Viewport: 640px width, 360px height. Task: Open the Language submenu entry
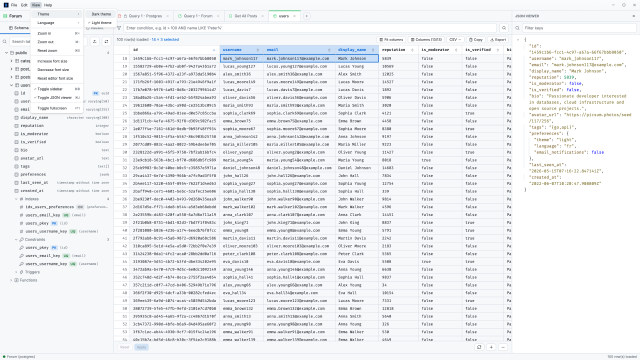(x=58, y=23)
